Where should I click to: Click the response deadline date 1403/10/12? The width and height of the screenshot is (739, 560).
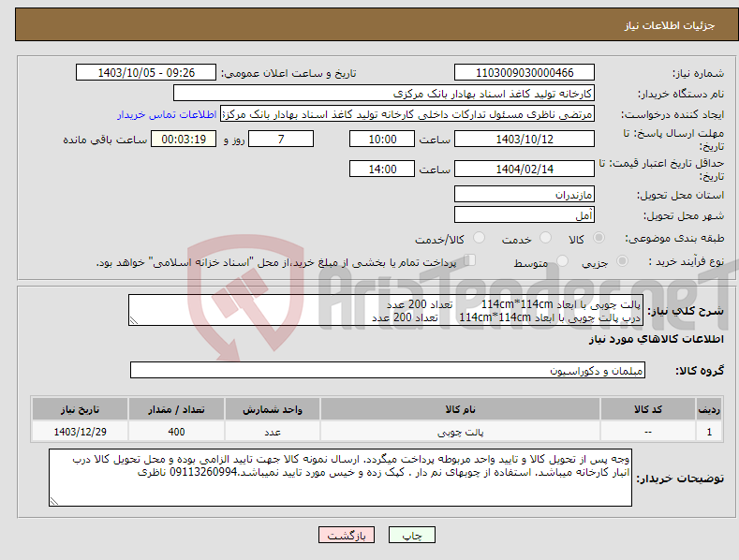coord(525,139)
